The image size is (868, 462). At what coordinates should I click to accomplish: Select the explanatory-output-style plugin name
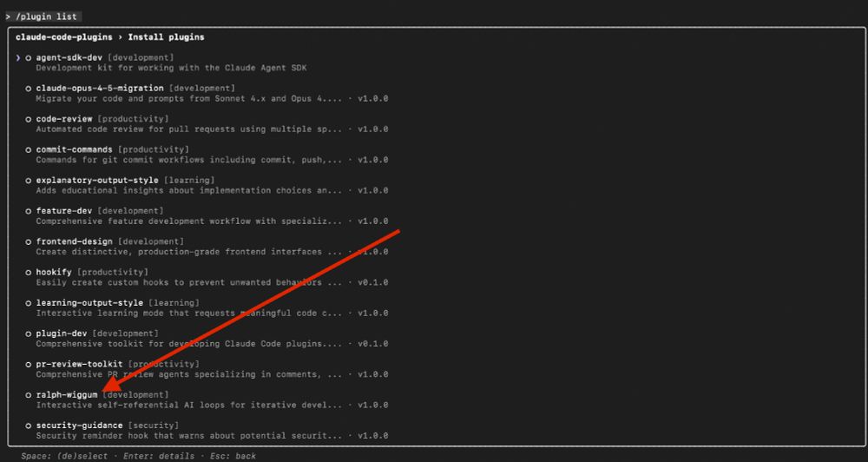pyautogui.click(x=97, y=180)
